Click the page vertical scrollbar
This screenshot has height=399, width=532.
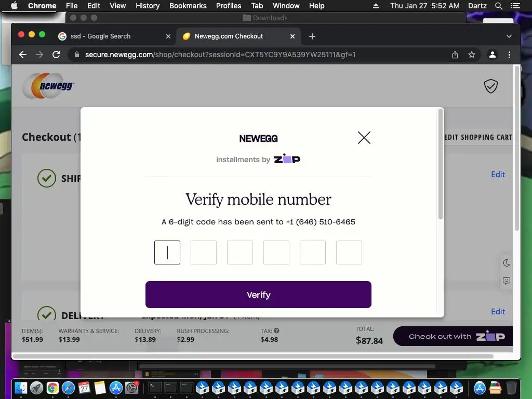click(517, 149)
